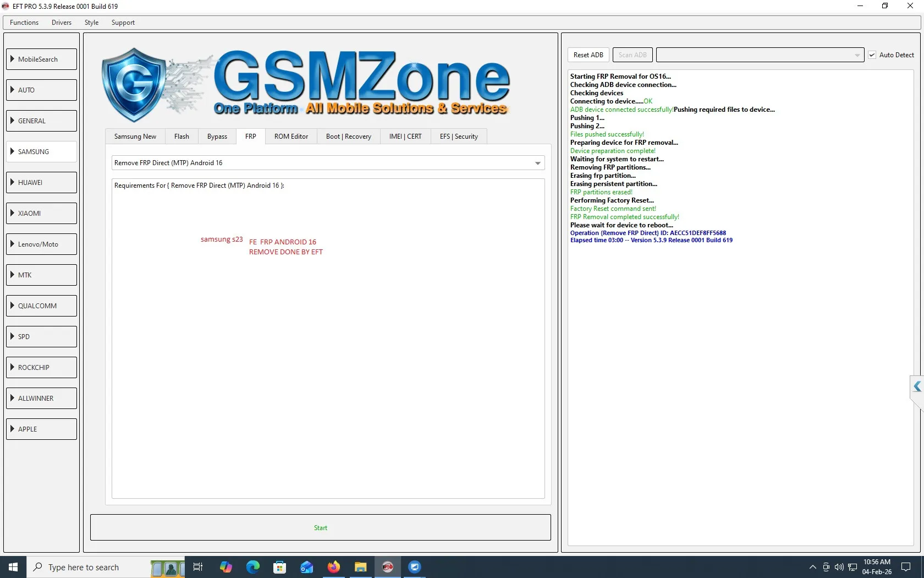Viewport: 924px width, 578px height.
Task: Switch to the Bypass tab
Action: coord(217,137)
